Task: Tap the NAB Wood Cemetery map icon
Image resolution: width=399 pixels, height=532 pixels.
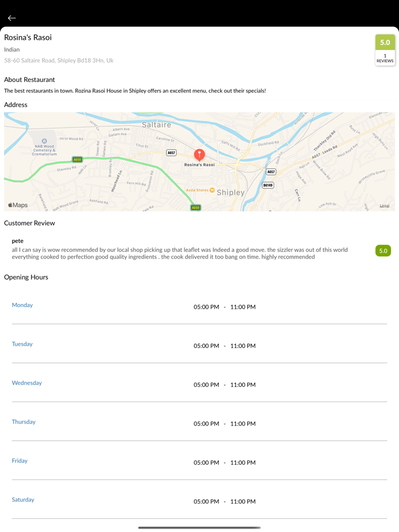Action: point(44,141)
